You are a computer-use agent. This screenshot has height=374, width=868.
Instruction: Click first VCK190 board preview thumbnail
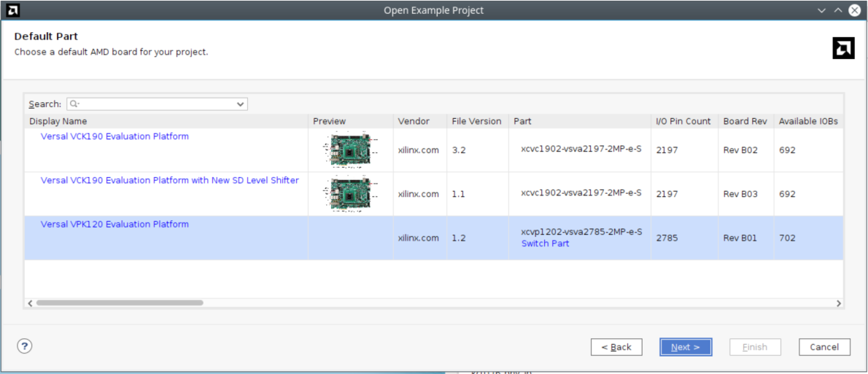click(x=350, y=150)
